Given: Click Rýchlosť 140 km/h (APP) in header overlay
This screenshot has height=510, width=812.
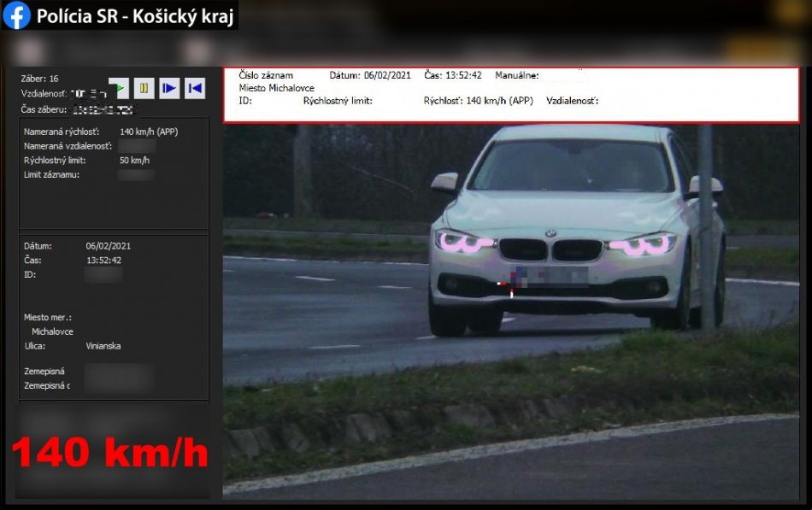Looking at the screenshot, I should click(478, 101).
